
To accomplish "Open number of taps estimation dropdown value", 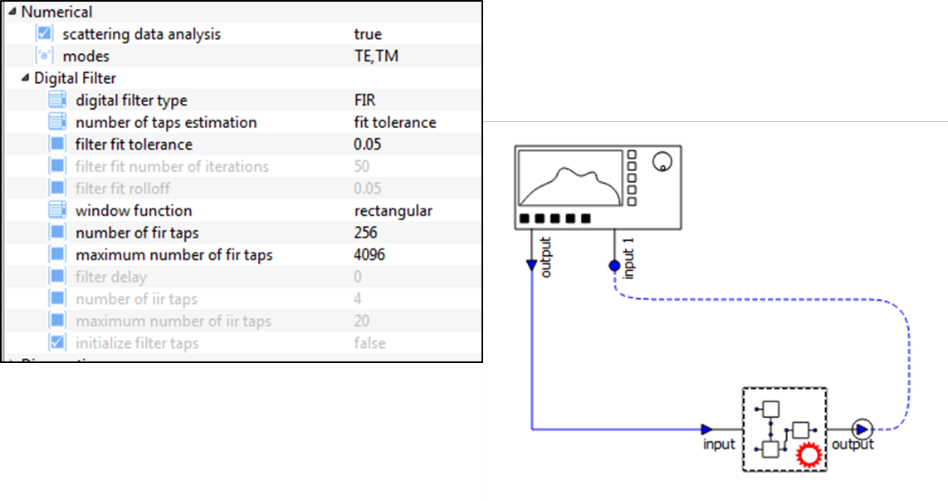I will click(x=395, y=122).
